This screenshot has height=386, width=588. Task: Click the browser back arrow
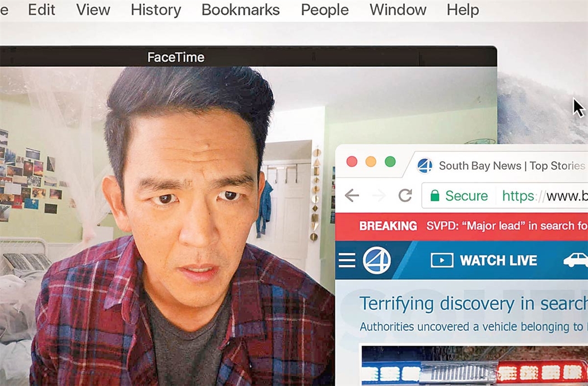pyautogui.click(x=352, y=196)
